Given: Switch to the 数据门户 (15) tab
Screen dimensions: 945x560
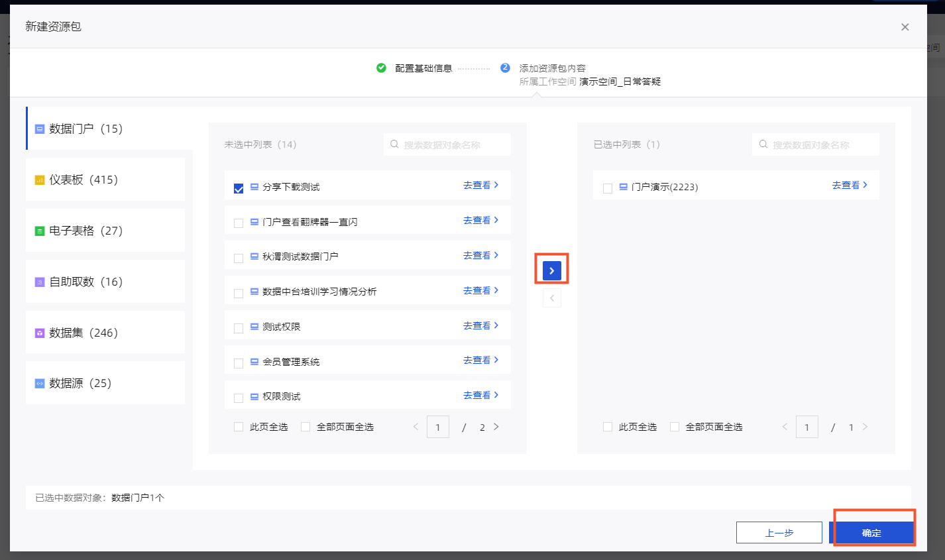Looking at the screenshot, I should pos(85,129).
